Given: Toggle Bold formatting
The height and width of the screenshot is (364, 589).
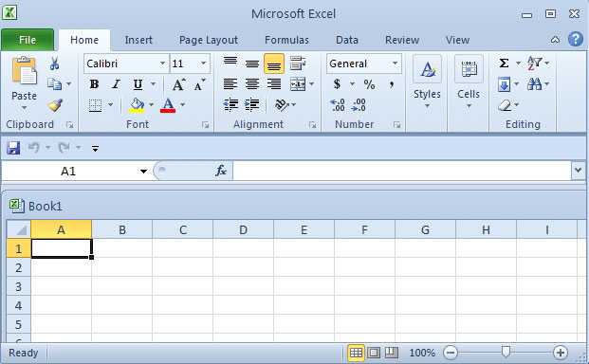Looking at the screenshot, I should 94,84.
